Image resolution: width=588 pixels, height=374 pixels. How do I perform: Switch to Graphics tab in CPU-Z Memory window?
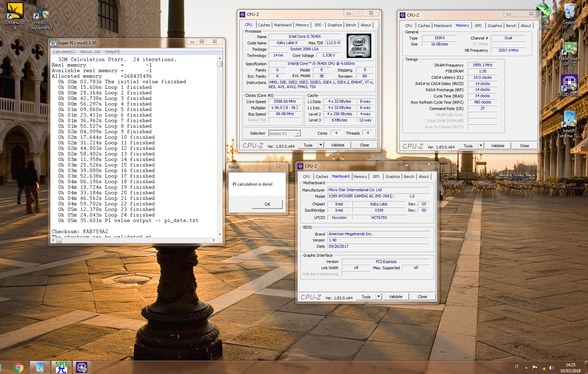coord(495,26)
